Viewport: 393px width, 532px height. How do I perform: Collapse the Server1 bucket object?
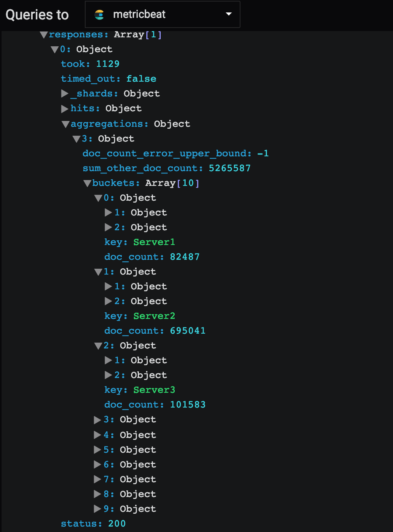98,198
